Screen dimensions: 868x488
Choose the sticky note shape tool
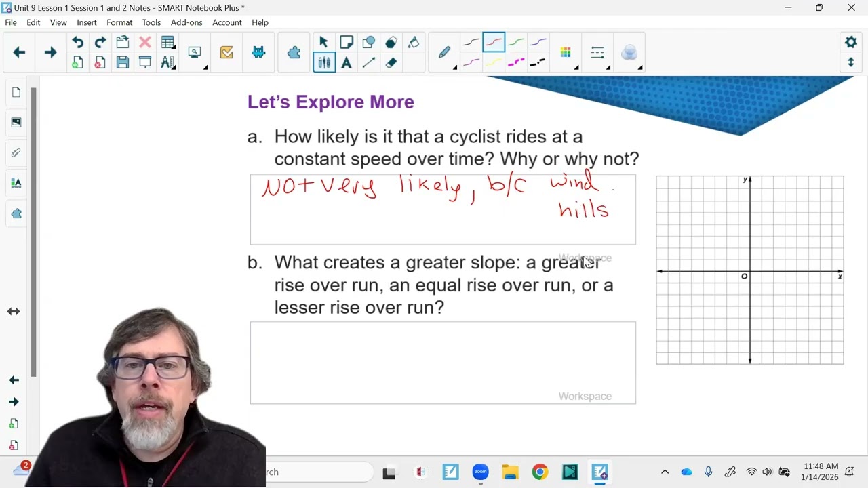click(x=346, y=43)
